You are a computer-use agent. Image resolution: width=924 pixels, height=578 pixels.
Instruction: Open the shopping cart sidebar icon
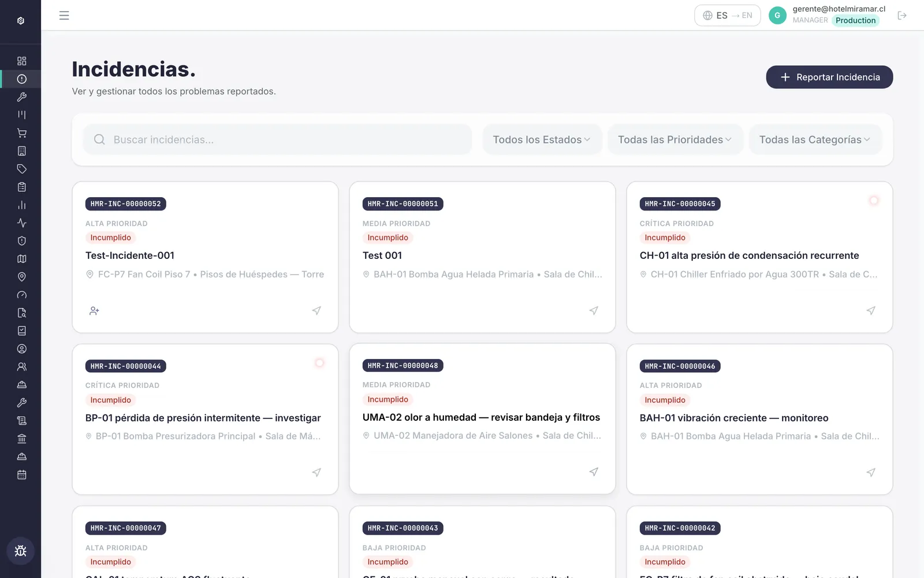click(21, 133)
